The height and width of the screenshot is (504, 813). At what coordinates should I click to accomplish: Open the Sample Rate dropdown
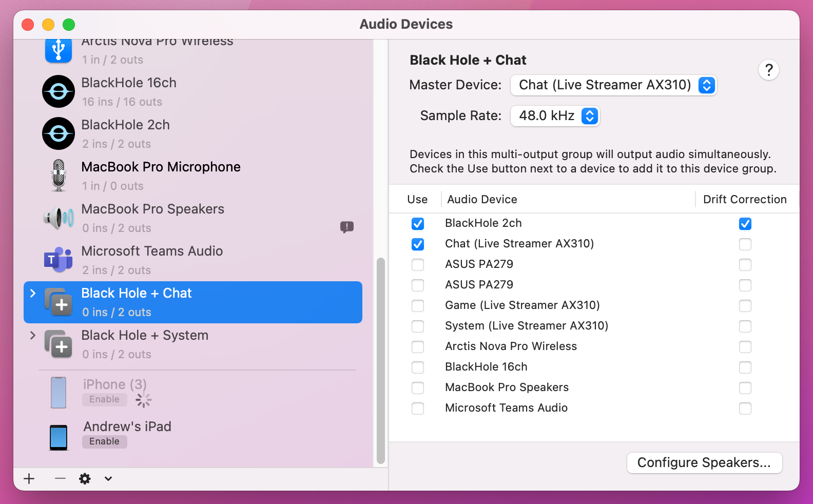click(x=555, y=116)
